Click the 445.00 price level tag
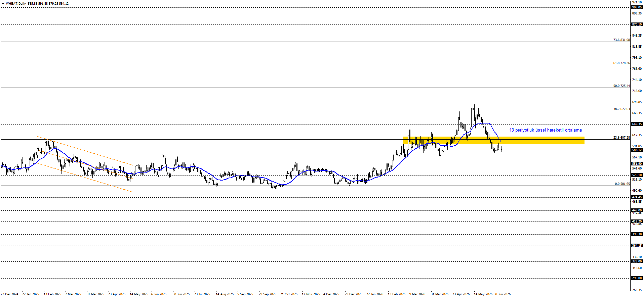Screen dimensions: 644x298 (x=637, y=210)
